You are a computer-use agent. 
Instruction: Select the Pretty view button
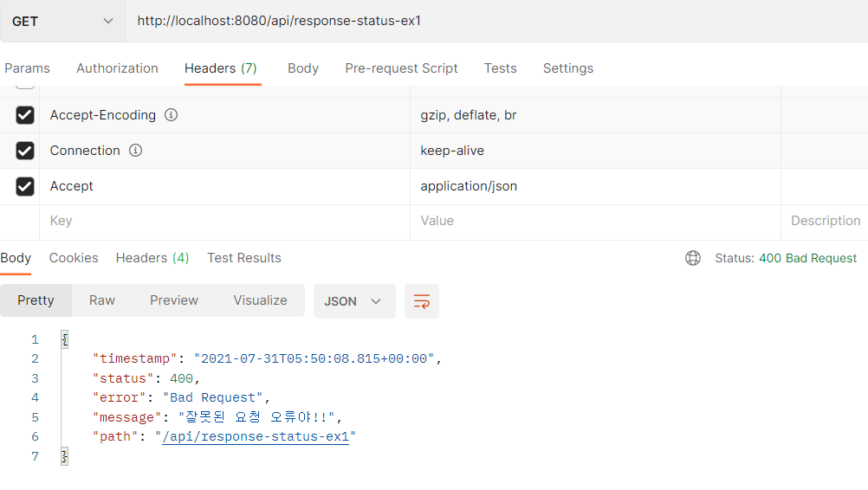(x=36, y=300)
